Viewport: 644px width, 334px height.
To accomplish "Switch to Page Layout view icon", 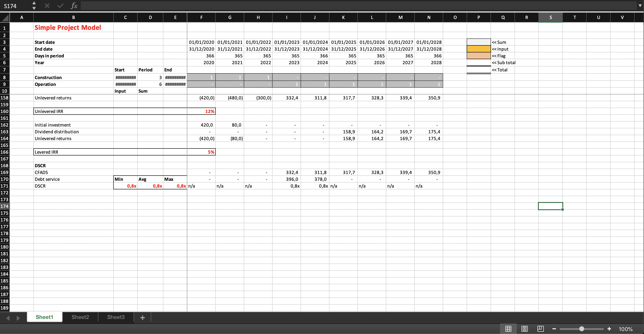I will click(x=524, y=329).
